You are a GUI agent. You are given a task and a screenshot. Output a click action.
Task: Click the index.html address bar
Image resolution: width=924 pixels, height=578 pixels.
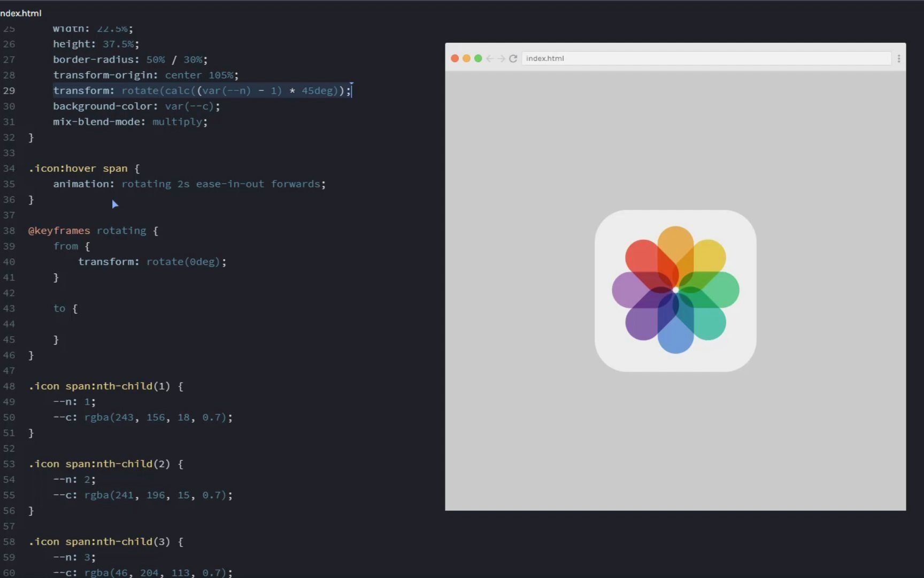(x=706, y=58)
